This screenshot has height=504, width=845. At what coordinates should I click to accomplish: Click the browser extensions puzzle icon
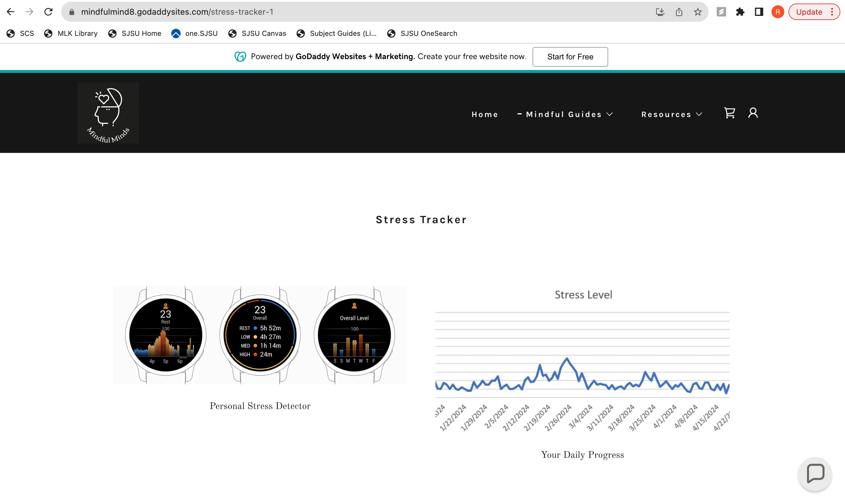coord(740,12)
